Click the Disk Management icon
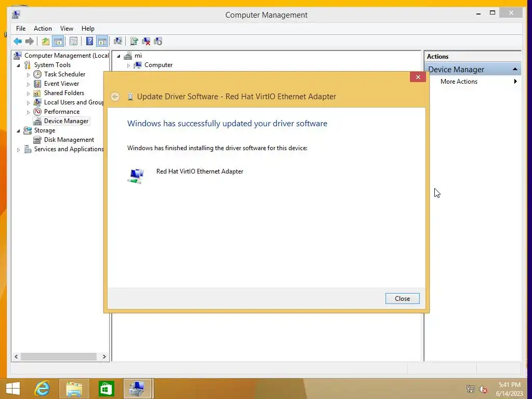The height and width of the screenshot is (399, 532). (37, 140)
